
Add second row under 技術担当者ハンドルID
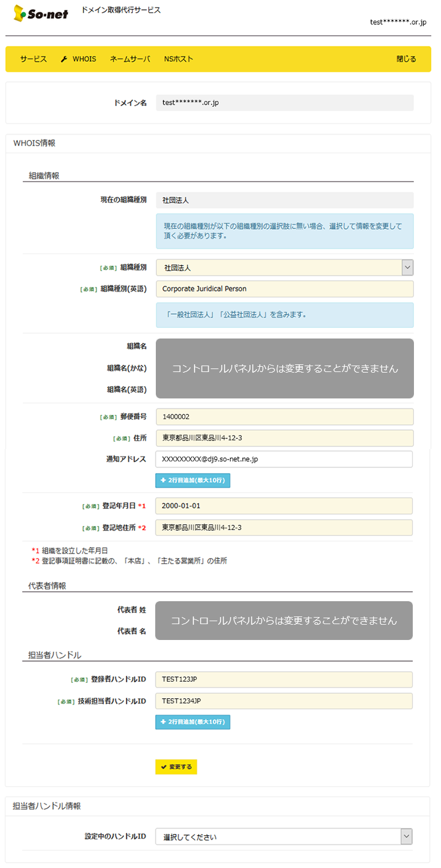pos(193,722)
